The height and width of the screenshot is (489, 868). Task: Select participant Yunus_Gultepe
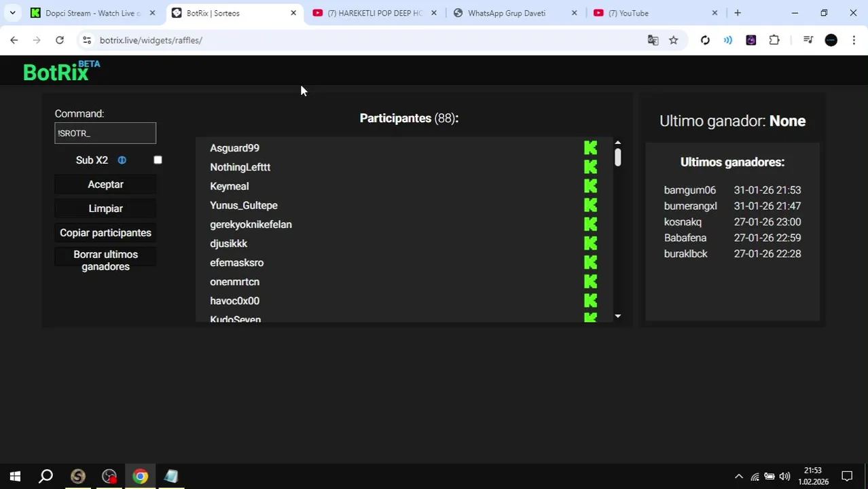[243, 205]
